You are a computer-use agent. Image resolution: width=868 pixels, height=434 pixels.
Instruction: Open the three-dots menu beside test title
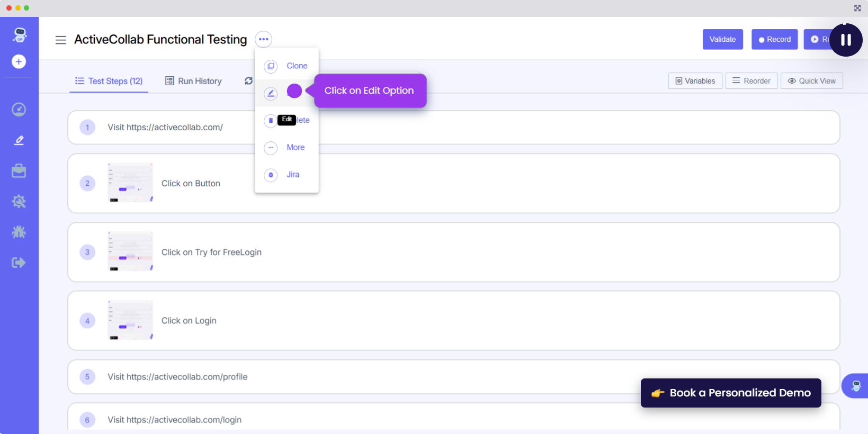[x=263, y=39]
